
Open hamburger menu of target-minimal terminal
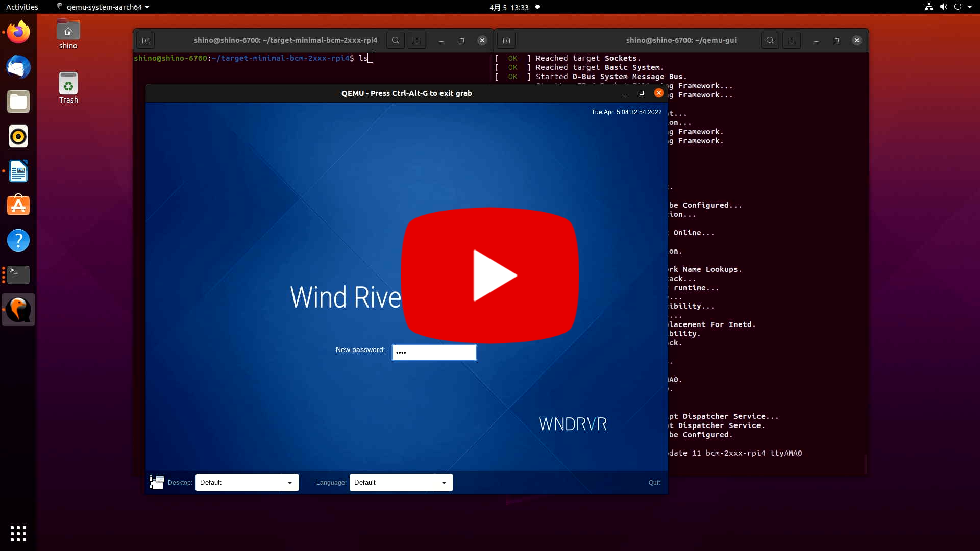tap(417, 40)
